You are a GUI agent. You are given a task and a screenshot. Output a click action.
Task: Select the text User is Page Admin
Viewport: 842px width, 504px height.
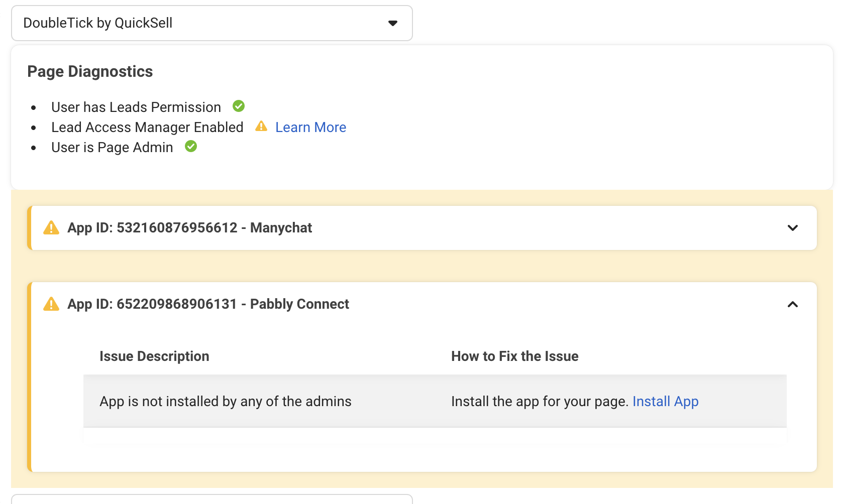point(112,148)
